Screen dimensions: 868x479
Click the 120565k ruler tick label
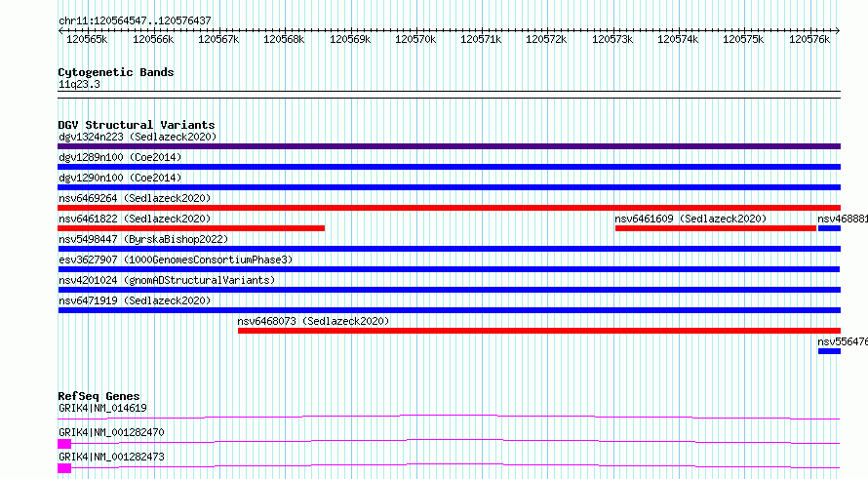[x=87, y=39]
